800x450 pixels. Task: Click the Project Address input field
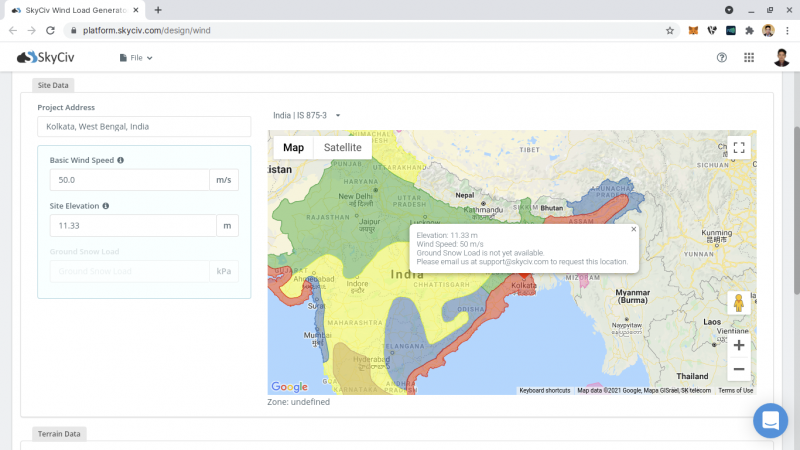click(144, 127)
